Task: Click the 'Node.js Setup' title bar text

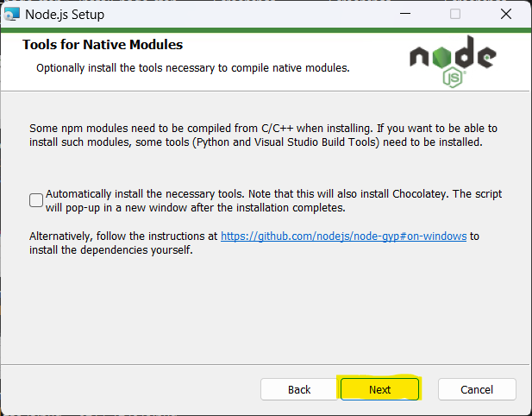Action: tap(65, 15)
